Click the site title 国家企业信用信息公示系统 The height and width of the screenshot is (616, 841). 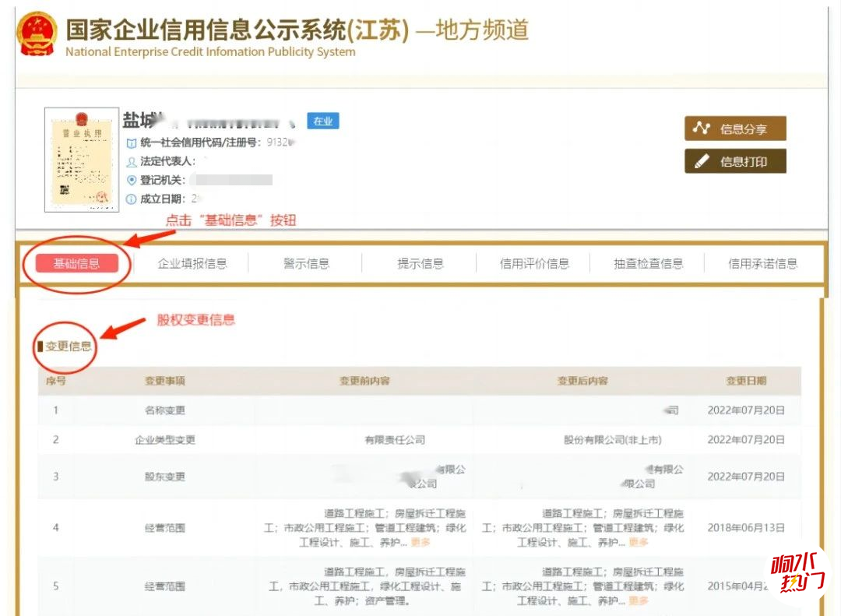tap(206, 30)
